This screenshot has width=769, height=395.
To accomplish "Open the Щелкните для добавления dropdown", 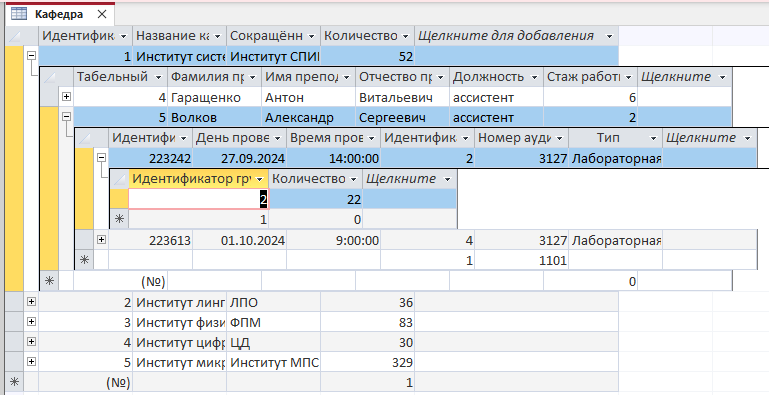I will 609,36.
